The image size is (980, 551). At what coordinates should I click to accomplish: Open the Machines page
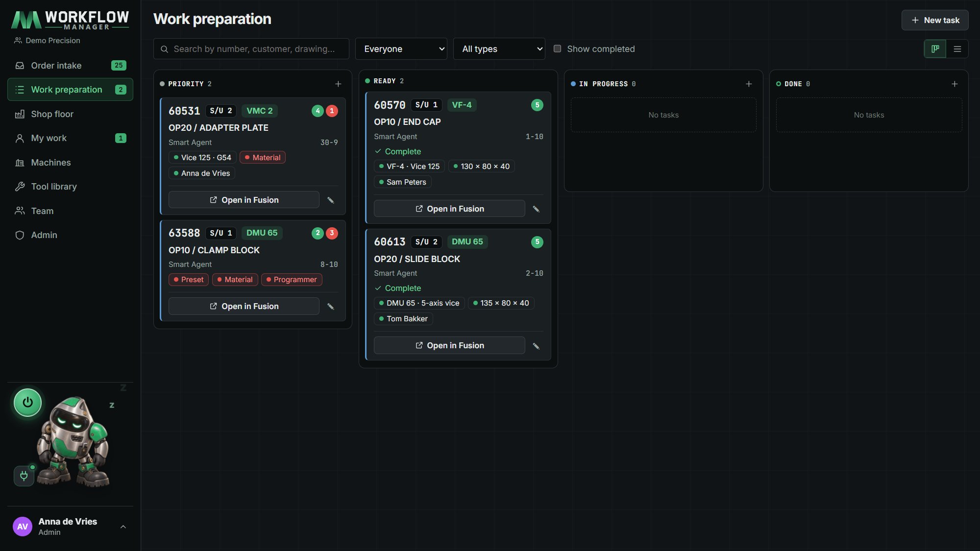click(x=70, y=163)
